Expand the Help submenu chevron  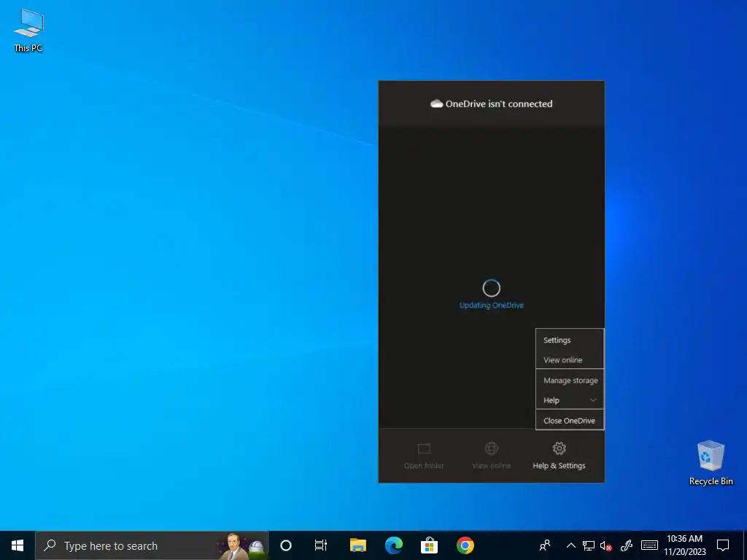pyautogui.click(x=593, y=400)
